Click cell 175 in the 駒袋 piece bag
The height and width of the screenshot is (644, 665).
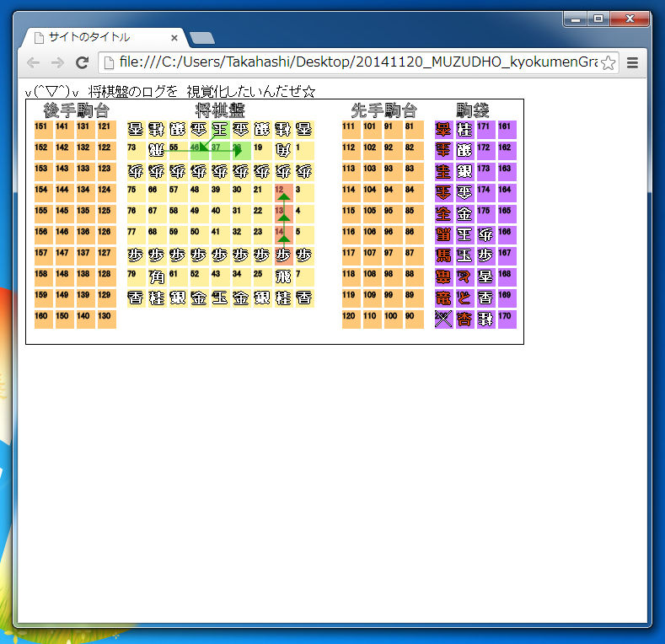[x=485, y=214]
